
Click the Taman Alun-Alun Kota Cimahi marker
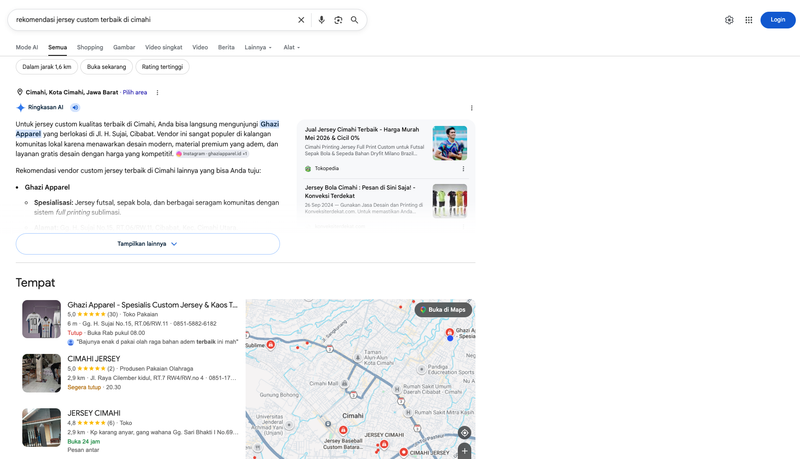(358, 358)
